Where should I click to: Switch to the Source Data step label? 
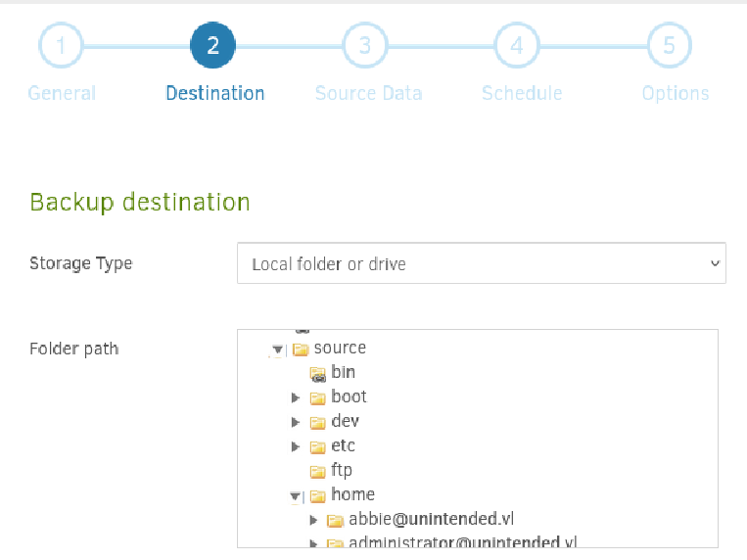(369, 93)
